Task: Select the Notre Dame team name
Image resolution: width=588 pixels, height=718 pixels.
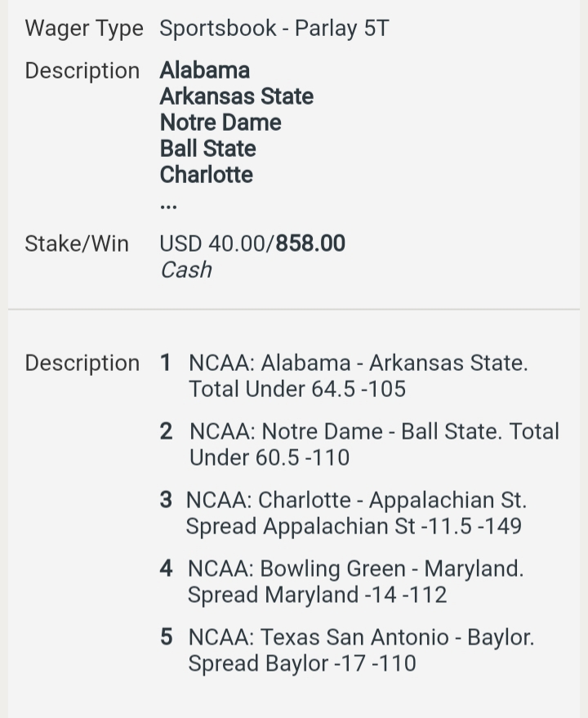Action: click(220, 123)
